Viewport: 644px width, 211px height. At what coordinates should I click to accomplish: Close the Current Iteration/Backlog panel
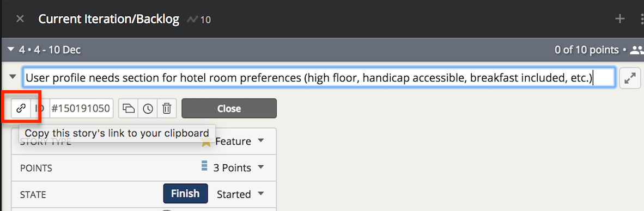pyautogui.click(x=20, y=19)
